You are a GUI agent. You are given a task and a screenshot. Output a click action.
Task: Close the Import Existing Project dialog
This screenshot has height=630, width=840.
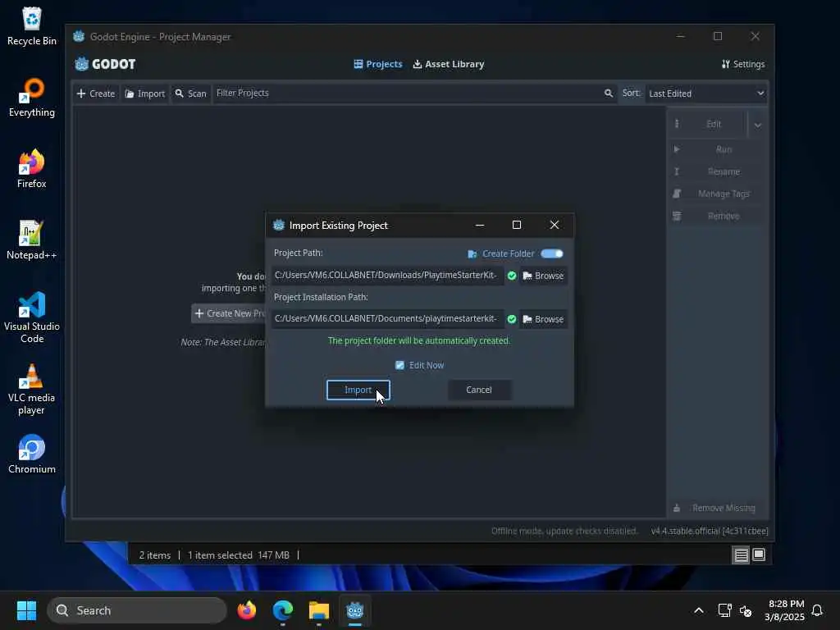point(555,225)
